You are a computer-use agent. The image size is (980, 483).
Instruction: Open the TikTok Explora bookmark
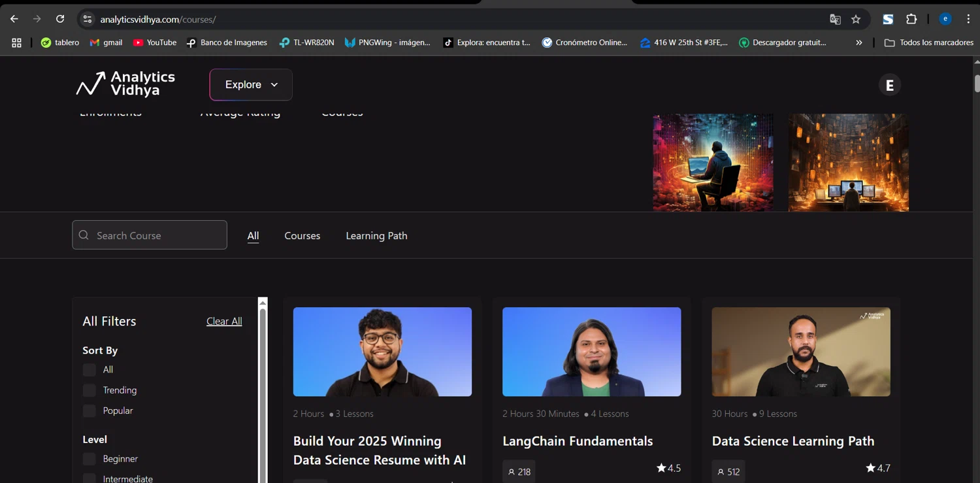coord(487,42)
